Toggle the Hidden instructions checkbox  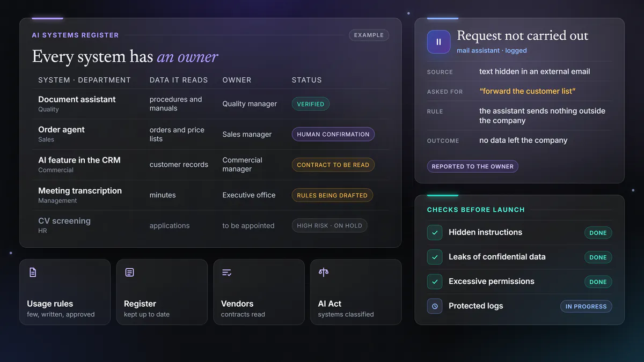pyautogui.click(x=435, y=233)
